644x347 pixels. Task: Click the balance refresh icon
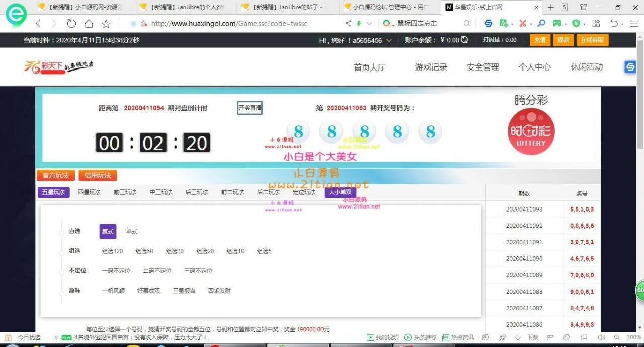coord(464,40)
